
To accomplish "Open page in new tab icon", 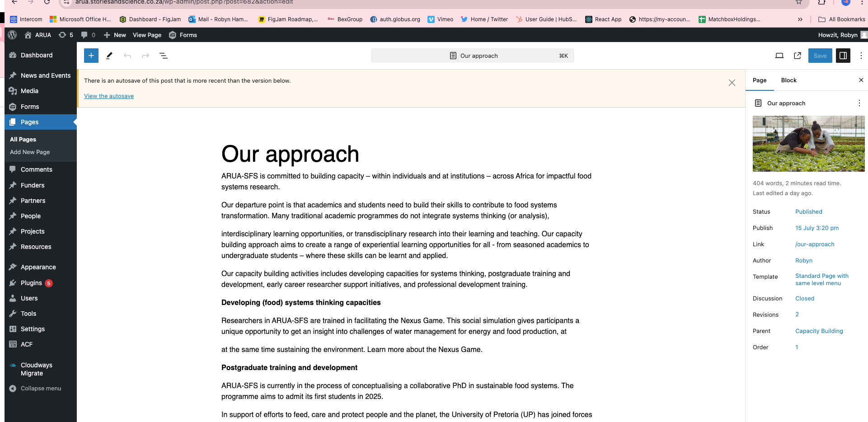I will click(x=798, y=56).
